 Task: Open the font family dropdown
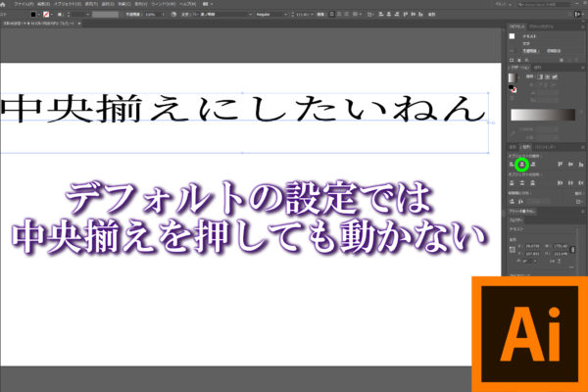point(250,15)
